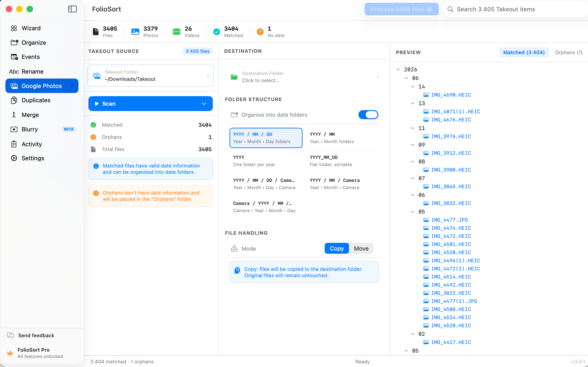588x367 pixels.
Task: Select Camera Year Month Day structure
Action: (x=266, y=207)
